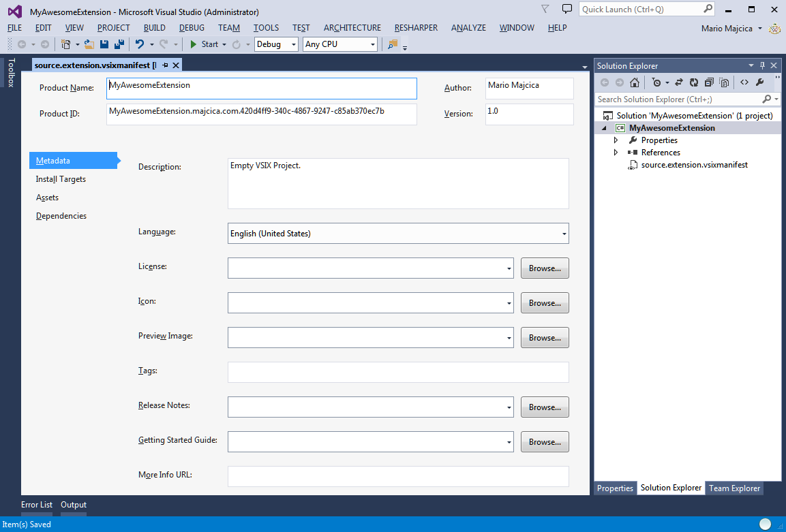
Task: Open the Getting Started Guide dropdown
Action: [509, 442]
